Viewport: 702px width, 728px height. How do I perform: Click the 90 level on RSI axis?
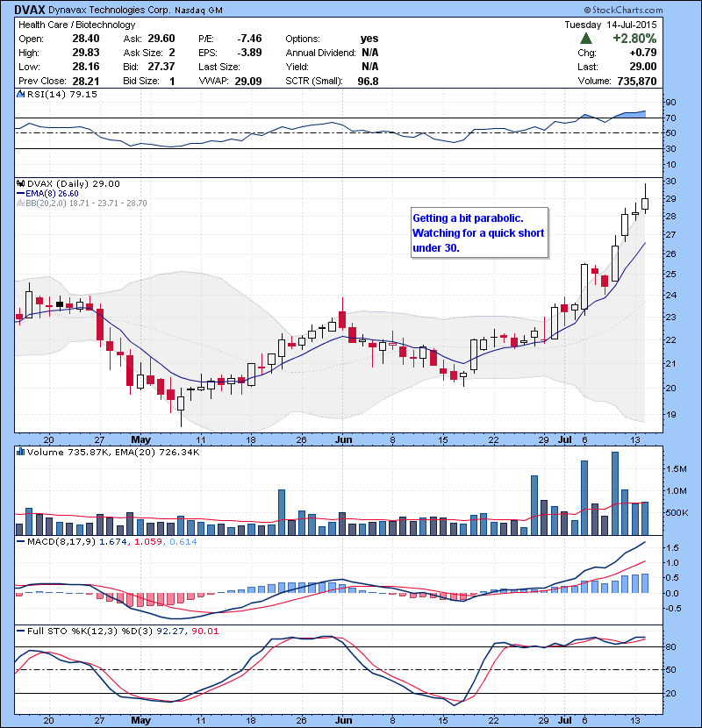tap(671, 102)
